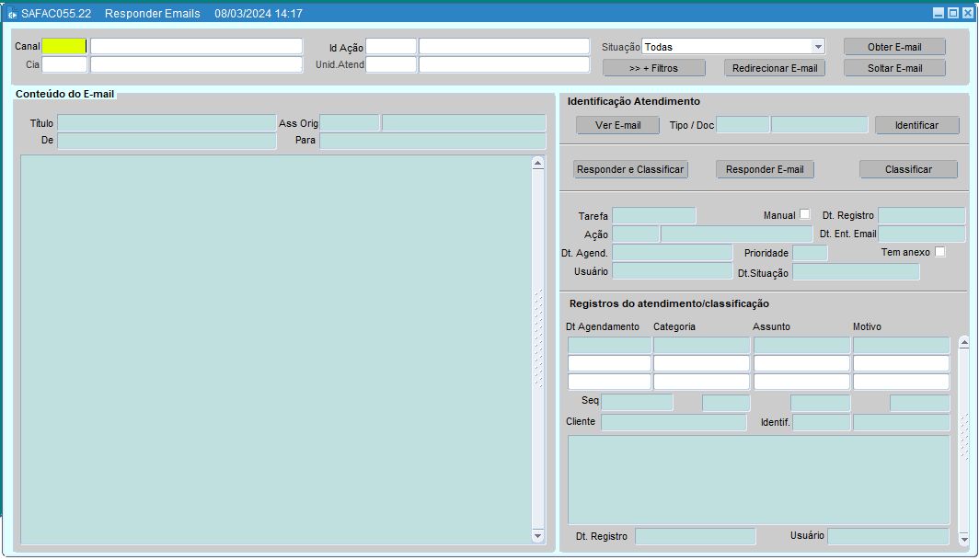Click the Responder E-mail button

[765, 169]
